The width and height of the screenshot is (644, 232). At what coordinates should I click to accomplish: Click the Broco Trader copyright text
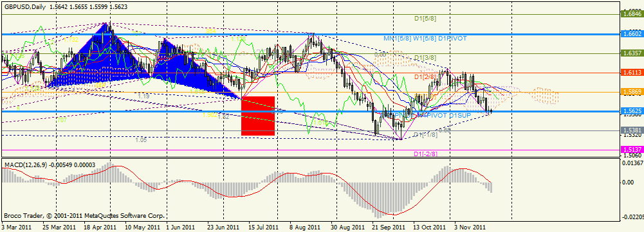84,215
